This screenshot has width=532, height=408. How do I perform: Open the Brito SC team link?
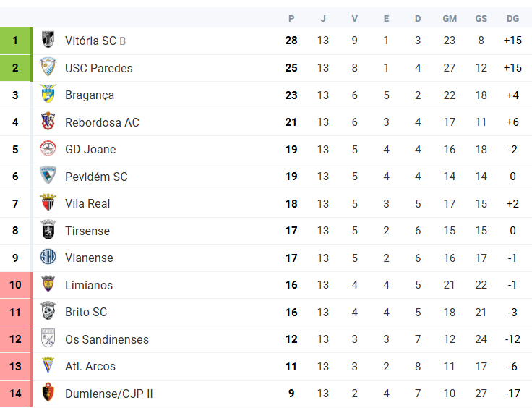point(86,312)
